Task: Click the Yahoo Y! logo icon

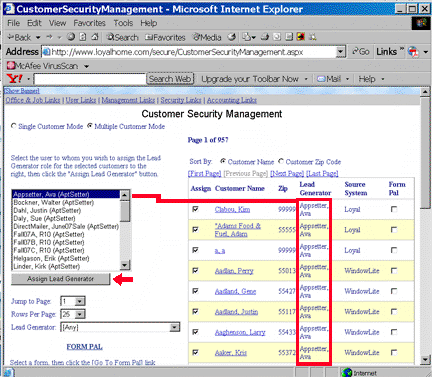Action: point(15,79)
